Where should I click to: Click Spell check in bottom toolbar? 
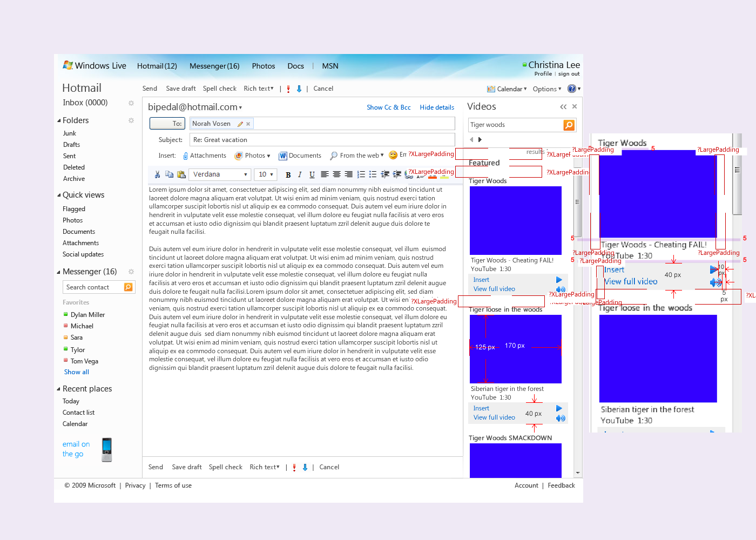pos(225,467)
